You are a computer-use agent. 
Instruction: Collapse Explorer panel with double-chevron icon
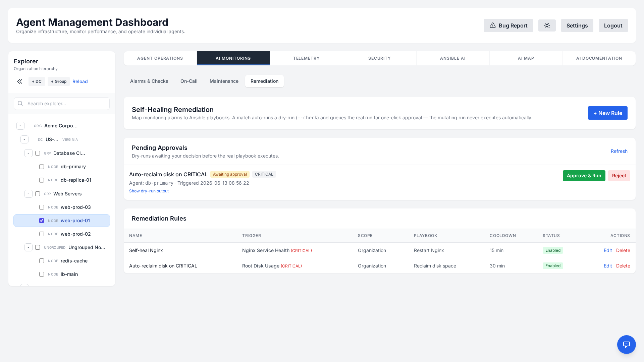(20, 81)
